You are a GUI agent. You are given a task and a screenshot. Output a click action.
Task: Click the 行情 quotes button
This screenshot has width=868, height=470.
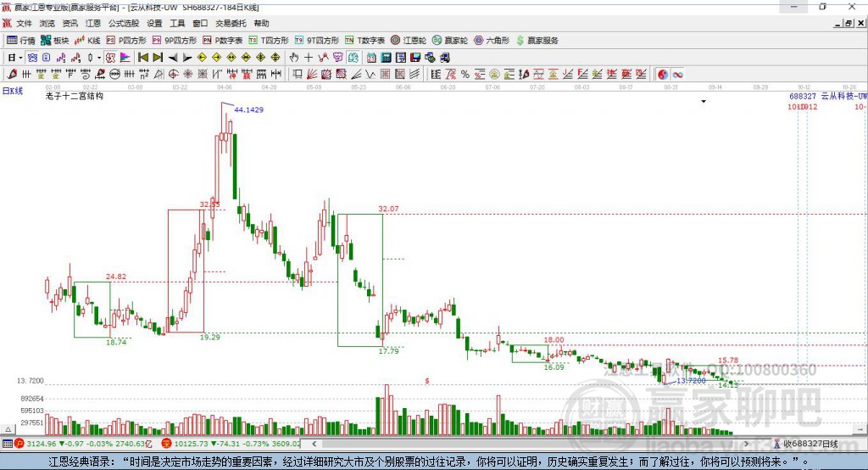click(x=20, y=41)
